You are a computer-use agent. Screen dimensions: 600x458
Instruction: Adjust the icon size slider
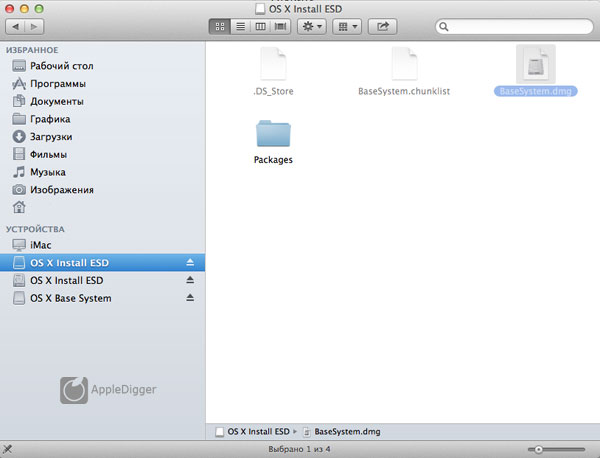(541, 450)
